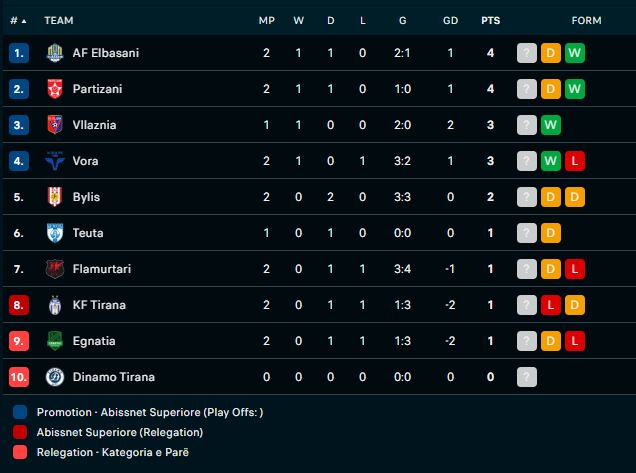This screenshot has width=636, height=473.
Task: Sort standings by PTS column
Action: click(490, 20)
